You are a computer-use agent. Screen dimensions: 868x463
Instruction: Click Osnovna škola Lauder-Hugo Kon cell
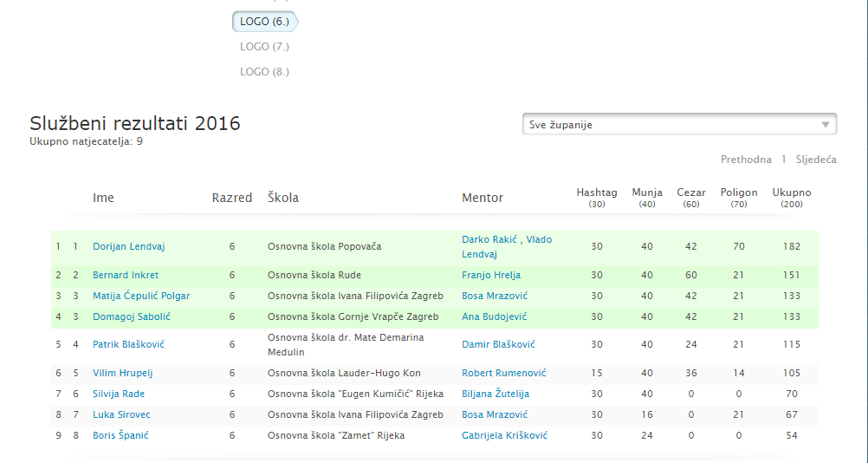click(344, 373)
